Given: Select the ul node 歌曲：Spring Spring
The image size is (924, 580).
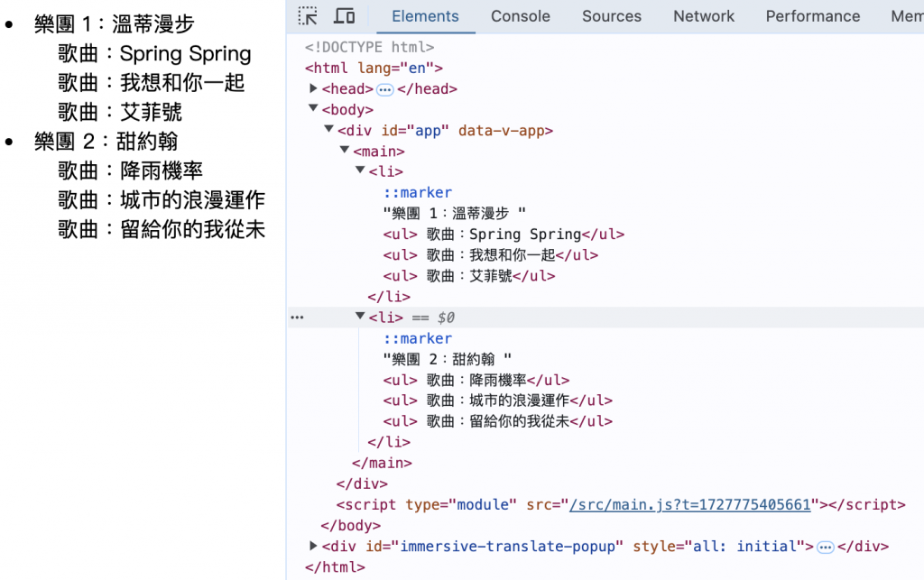Looking at the screenshot, I should pos(504,235).
